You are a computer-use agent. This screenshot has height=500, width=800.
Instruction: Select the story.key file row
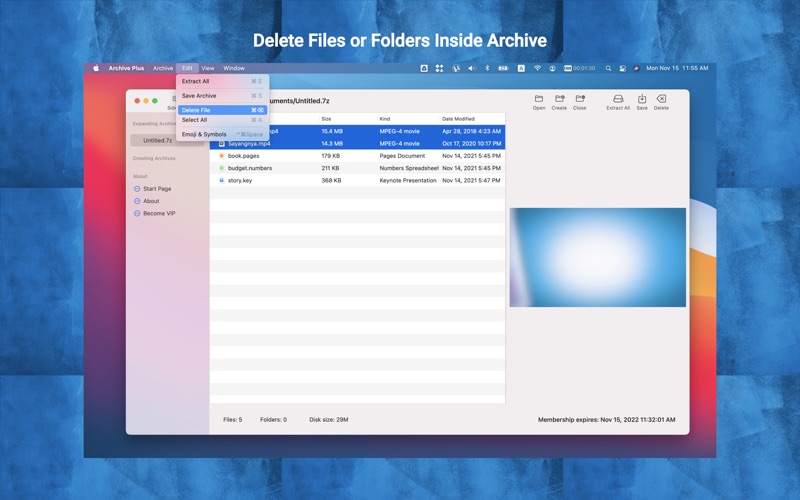pos(358,180)
